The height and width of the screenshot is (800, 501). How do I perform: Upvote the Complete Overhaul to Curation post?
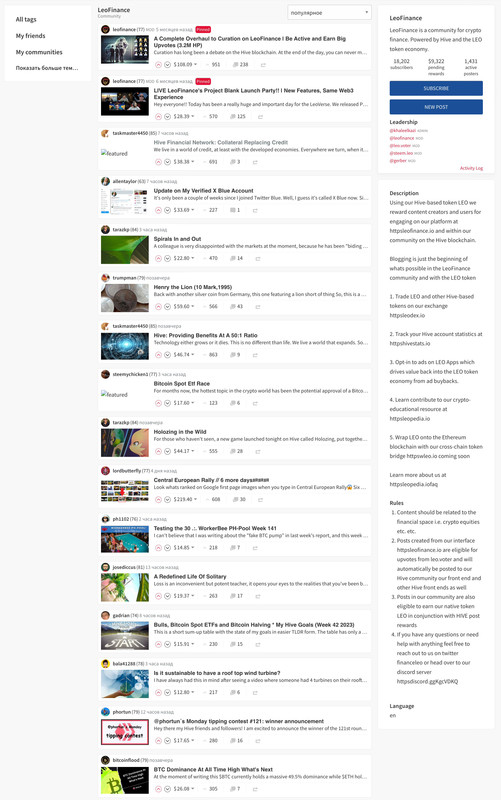[158, 65]
